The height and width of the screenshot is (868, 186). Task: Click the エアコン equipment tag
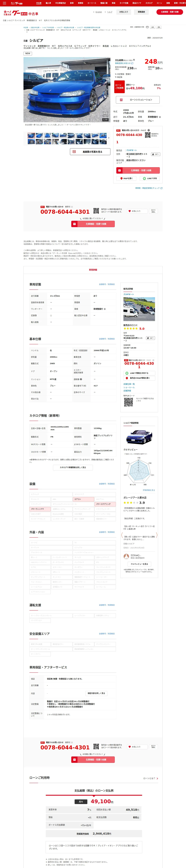[83, 499]
